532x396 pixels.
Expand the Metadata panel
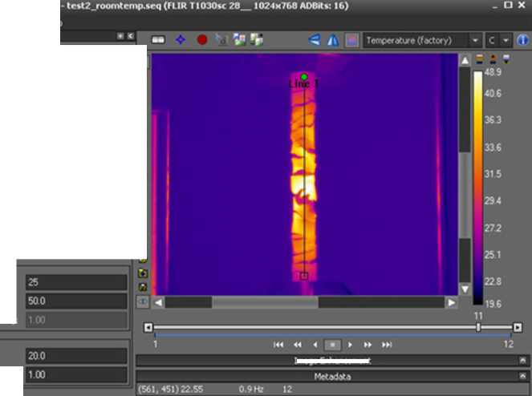point(522,376)
